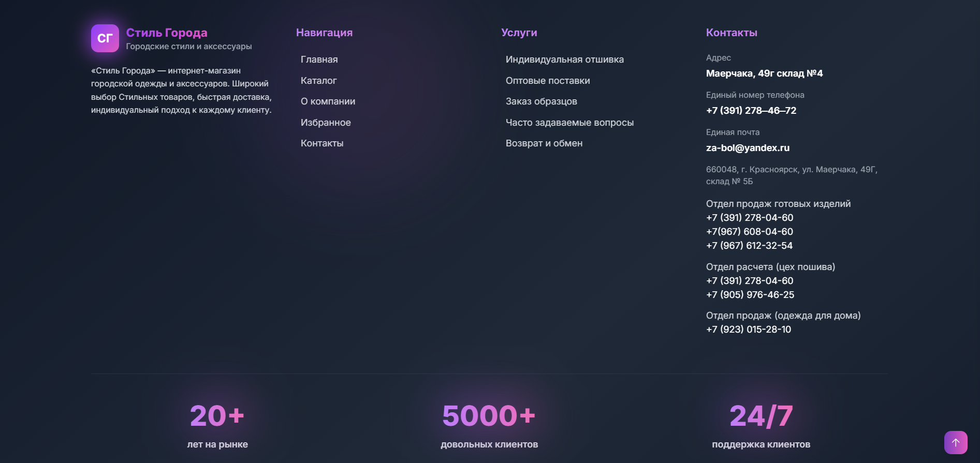Screen dimensions: 980x463
Task: Call +7 (905) 976-46-25 sewing department
Action: click(750, 295)
